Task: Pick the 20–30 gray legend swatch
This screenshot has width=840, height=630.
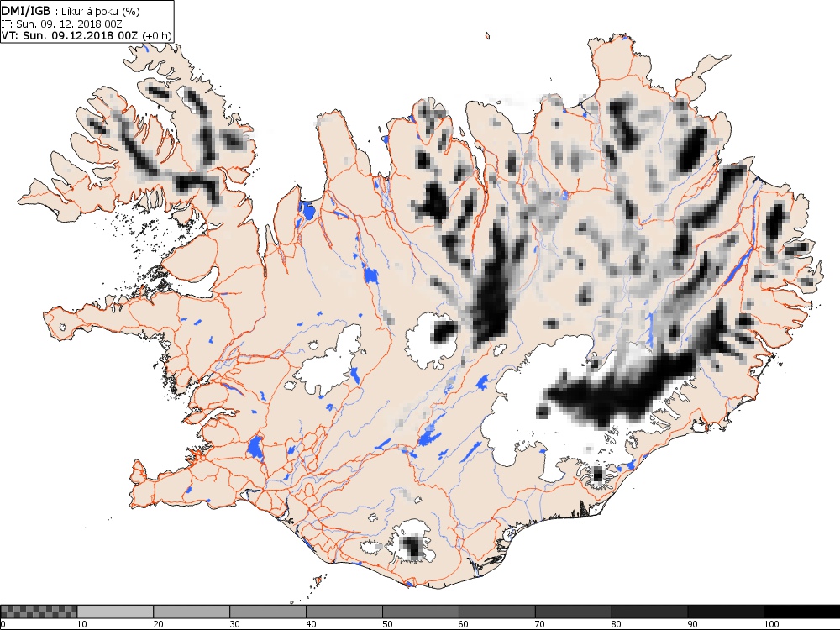Action: tap(192, 612)
